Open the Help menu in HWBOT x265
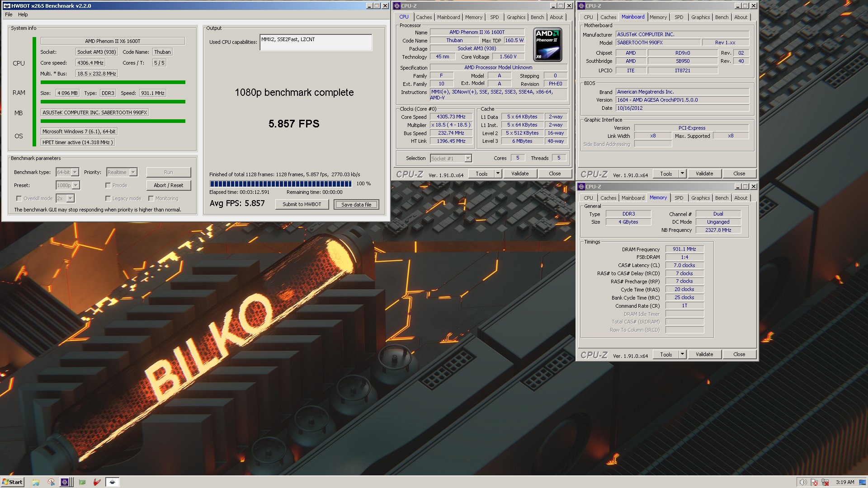The height and width of the screenshot is (488, 868). pos(23,14)
